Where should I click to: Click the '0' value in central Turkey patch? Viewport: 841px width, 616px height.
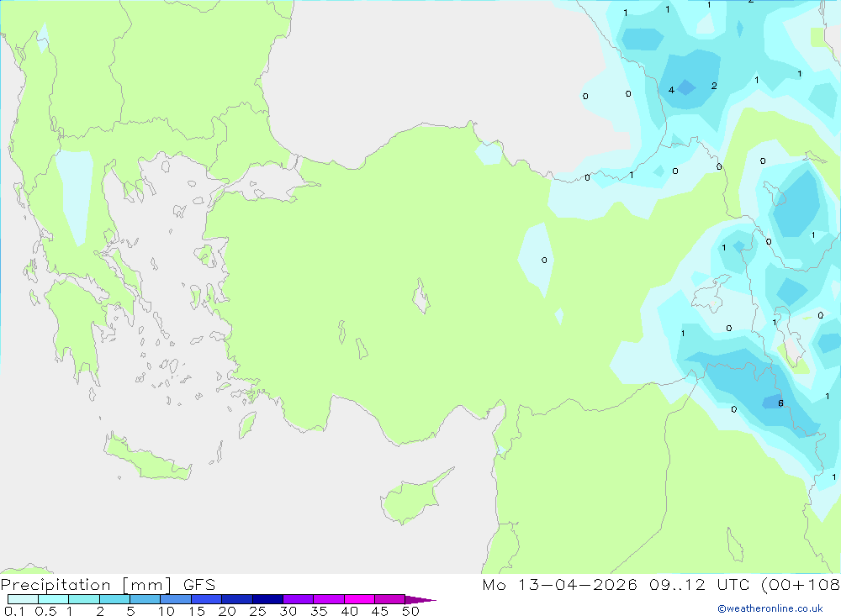pos(544,260)
